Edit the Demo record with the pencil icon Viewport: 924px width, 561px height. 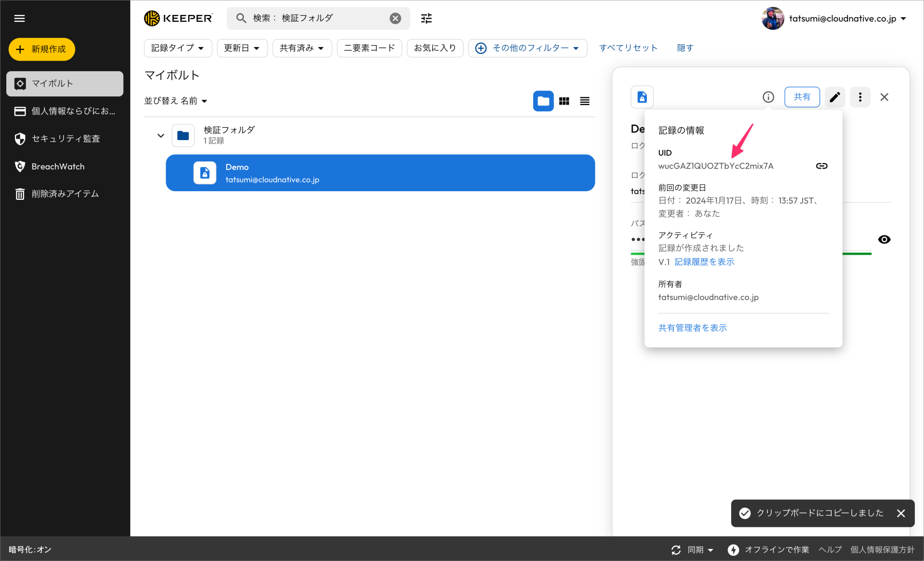pyautogui.click(x=835, y=97)
